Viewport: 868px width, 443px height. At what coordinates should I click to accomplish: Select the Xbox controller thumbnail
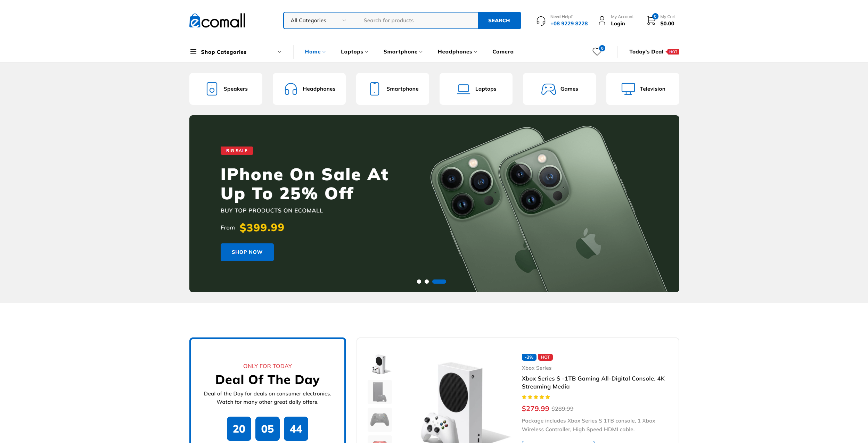tap(380, 419)
